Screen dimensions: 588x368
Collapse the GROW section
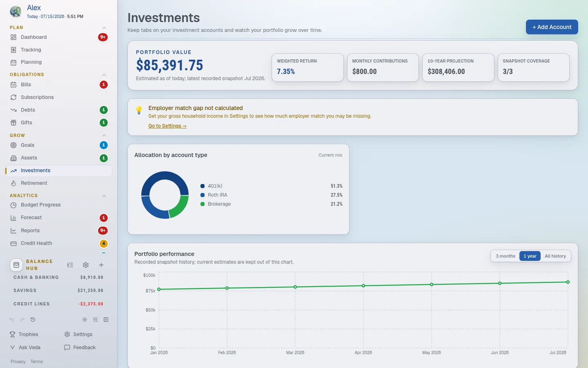(x=104, y=135)
